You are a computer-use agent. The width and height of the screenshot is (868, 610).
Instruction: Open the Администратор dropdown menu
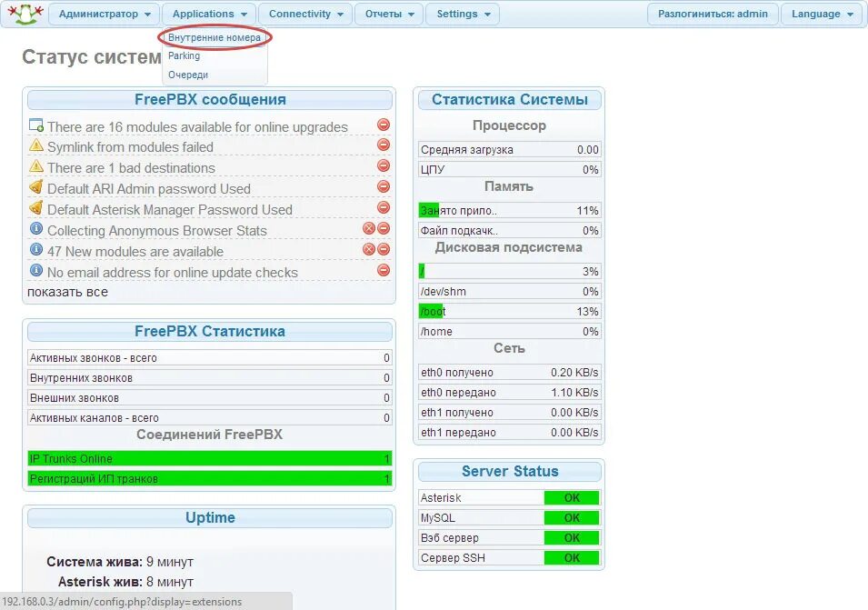point(105,14)
